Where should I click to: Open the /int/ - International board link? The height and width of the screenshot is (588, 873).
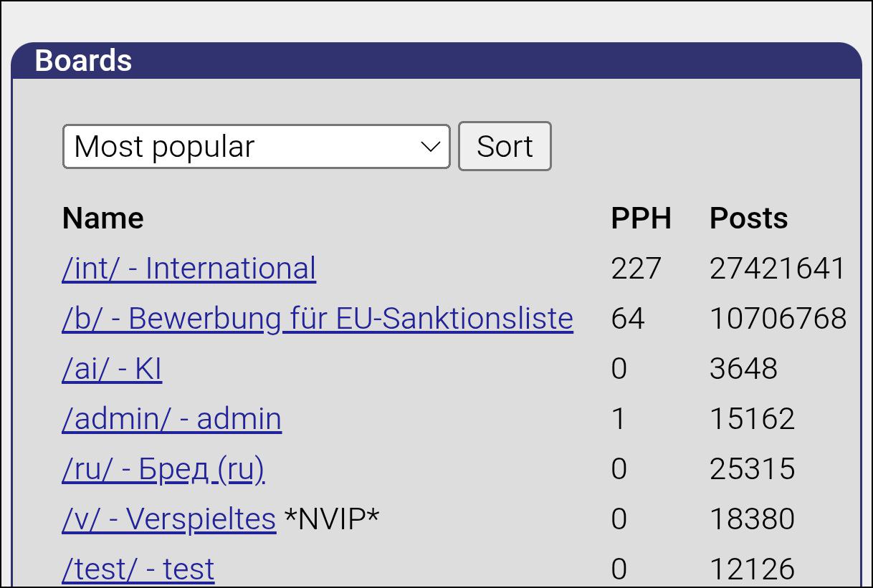pos(189,269)
